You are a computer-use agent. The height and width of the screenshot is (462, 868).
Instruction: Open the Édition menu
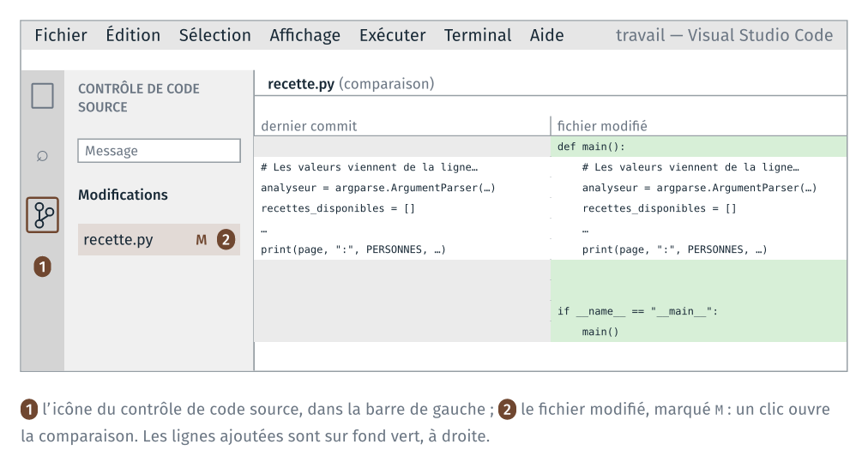[133, 35]
